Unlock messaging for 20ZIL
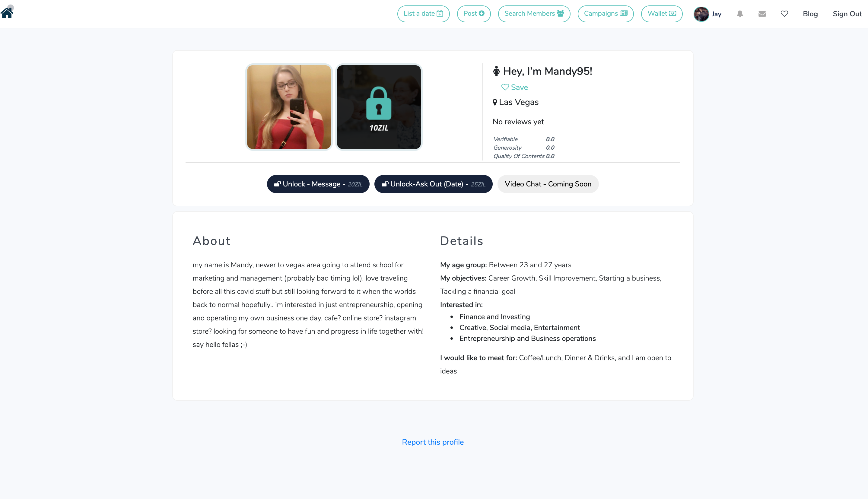Screen dimensions: 868x499 click(318, 184)
